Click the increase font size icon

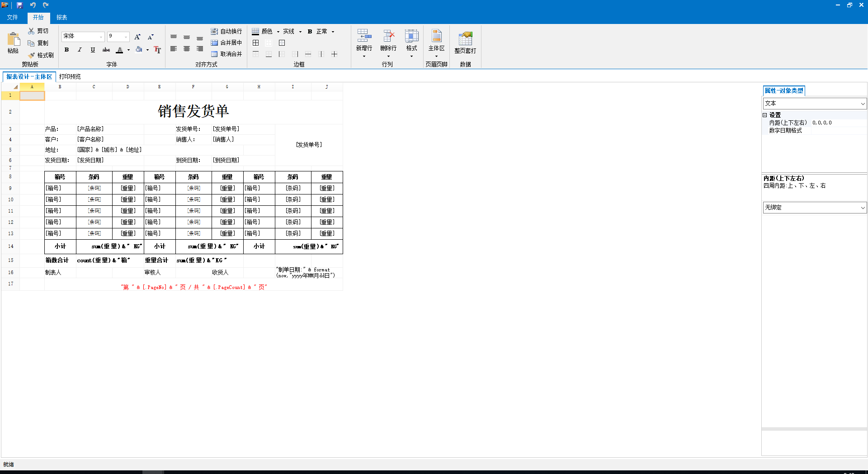[137, 37]
